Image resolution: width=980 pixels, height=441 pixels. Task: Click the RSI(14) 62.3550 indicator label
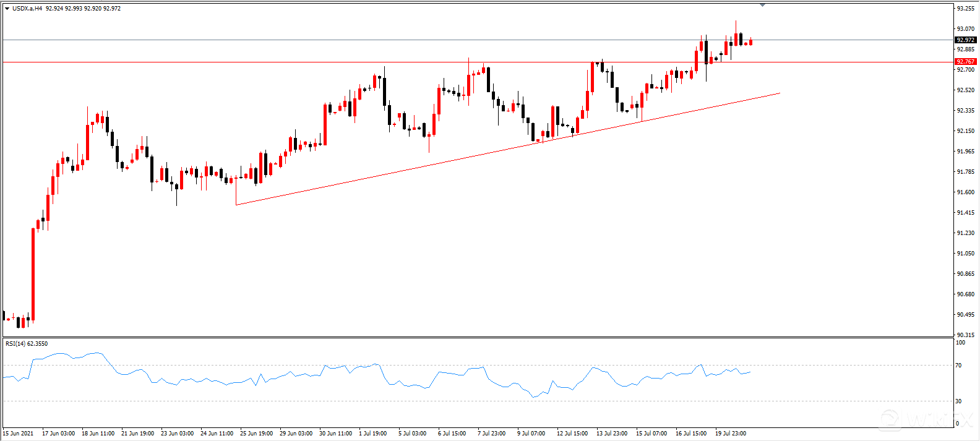coord(27,344)
